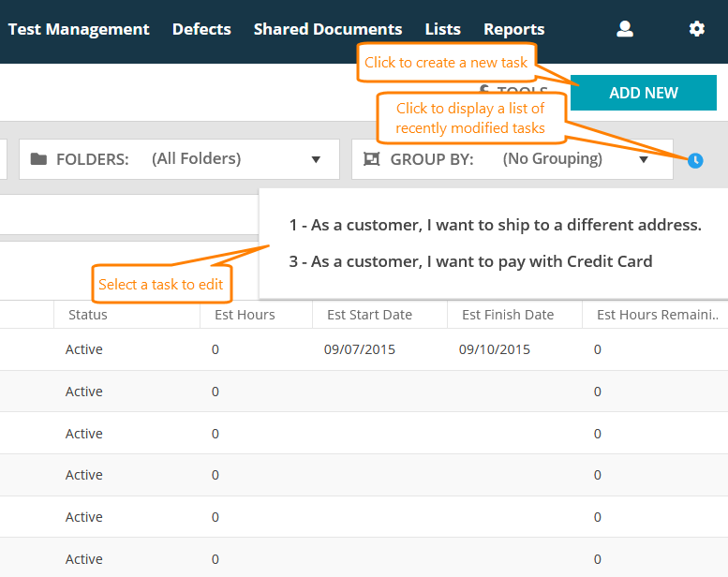Viewport: 728px width, 577px height.
Task: Open the Test Management menu
Action: click(79, 29)
